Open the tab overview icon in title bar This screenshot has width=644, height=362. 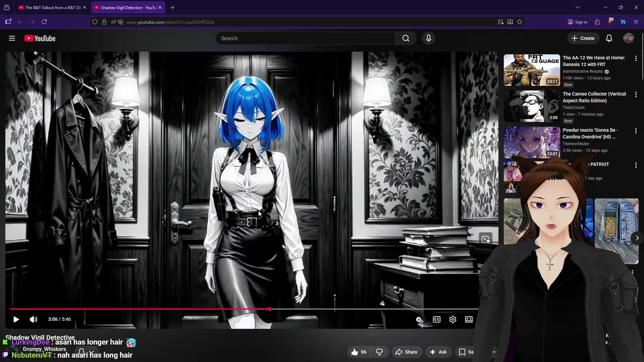point(7,8)
